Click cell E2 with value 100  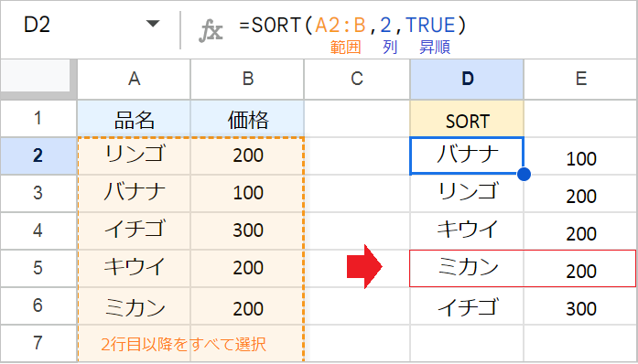[580, 155]
